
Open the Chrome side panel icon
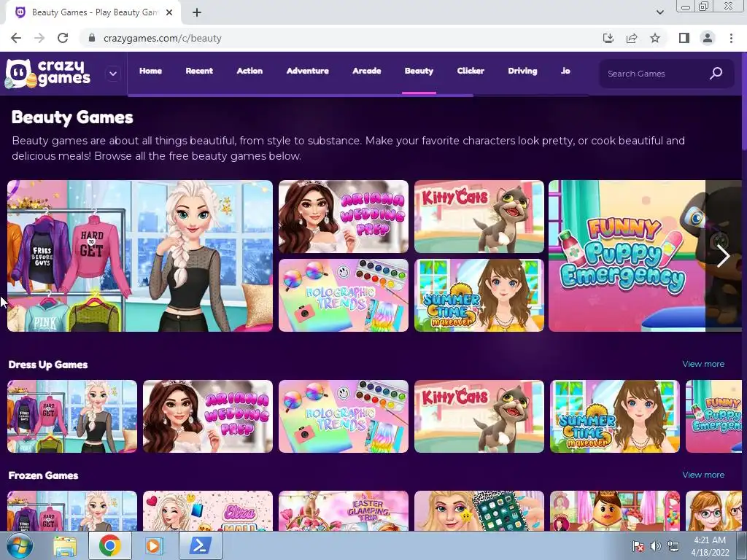[x=684, y=38]
